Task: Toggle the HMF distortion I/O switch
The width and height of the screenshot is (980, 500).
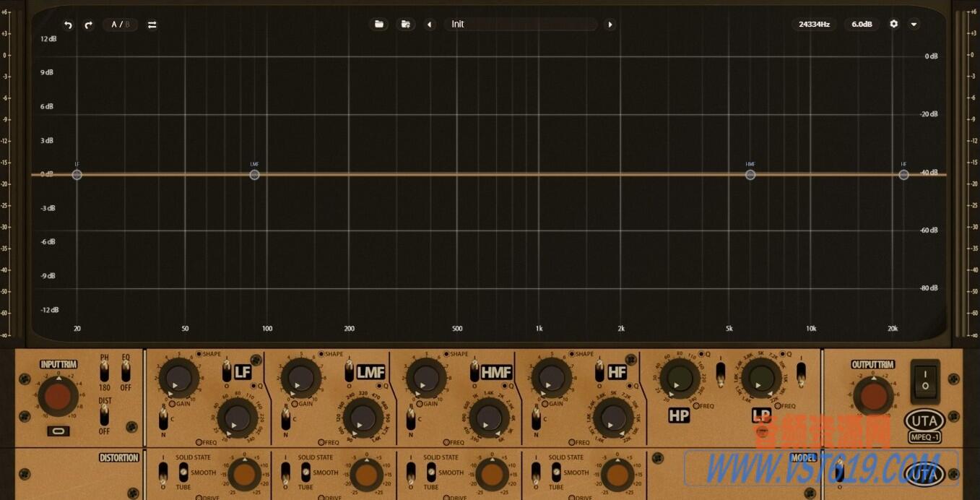Action: coord(411,472)
